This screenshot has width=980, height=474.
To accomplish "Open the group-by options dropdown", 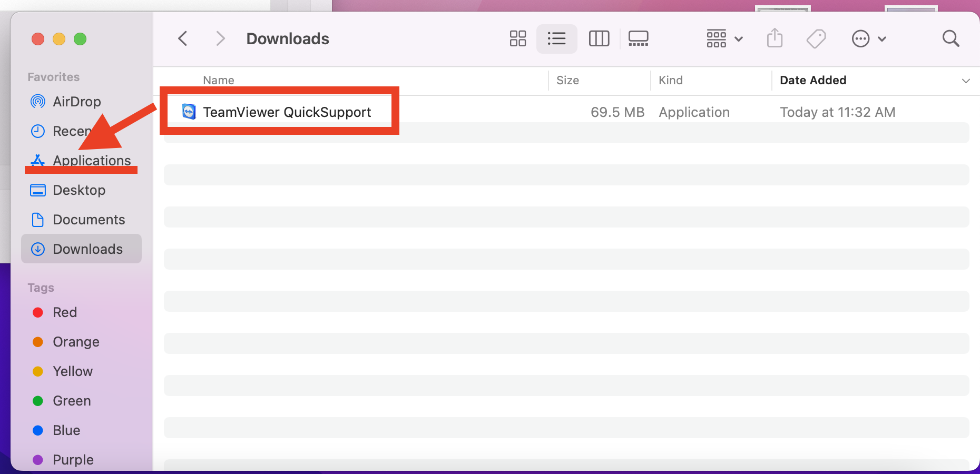I will point(724,38).
